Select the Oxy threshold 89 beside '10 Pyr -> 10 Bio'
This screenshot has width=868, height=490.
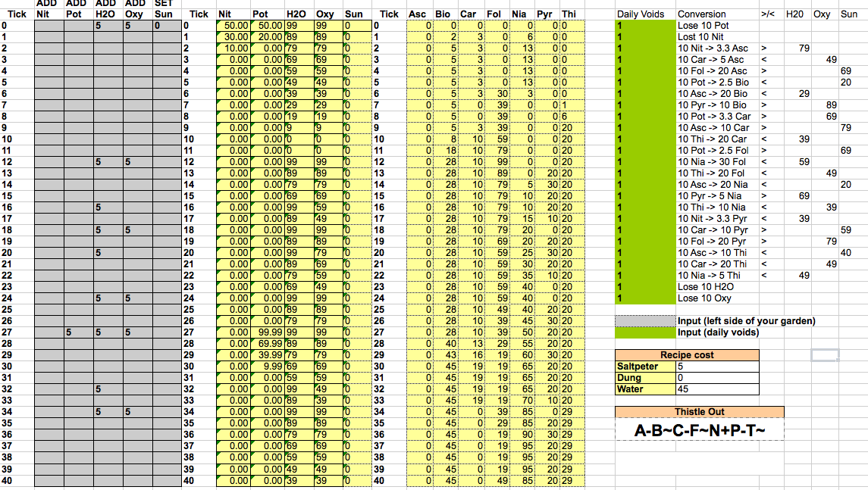(x=825, y=105)
